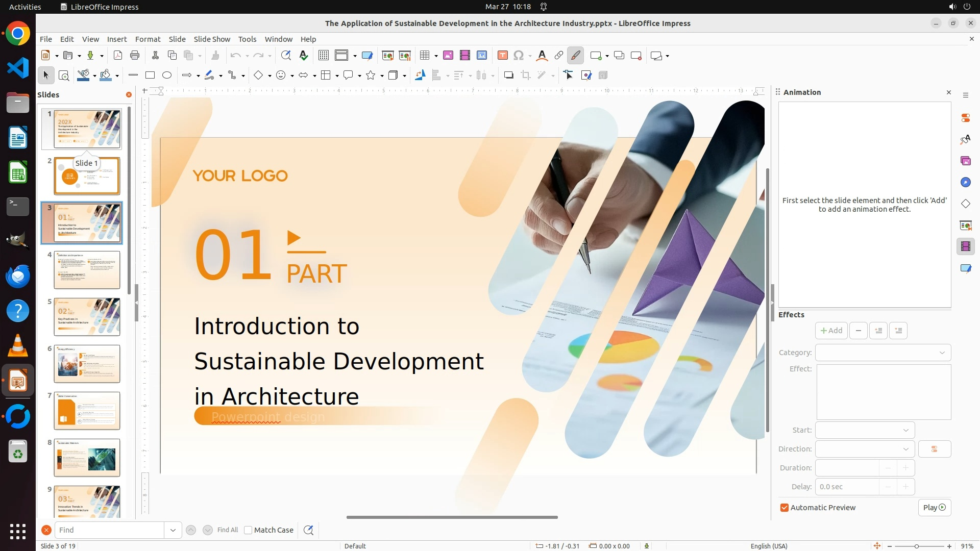The image size is (980, 551).
Task: Click the Print toolbar icon
Action: click(x=135, y=56)
